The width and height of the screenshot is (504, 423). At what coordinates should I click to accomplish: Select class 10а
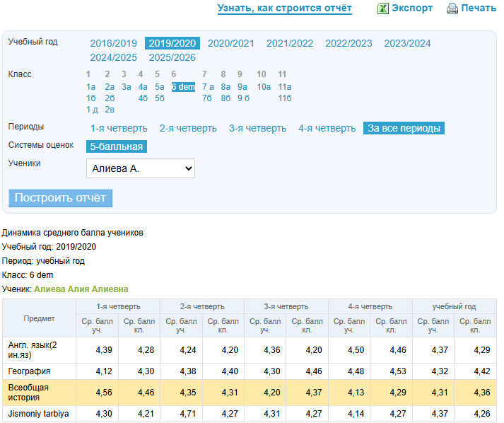click(264, 87)
